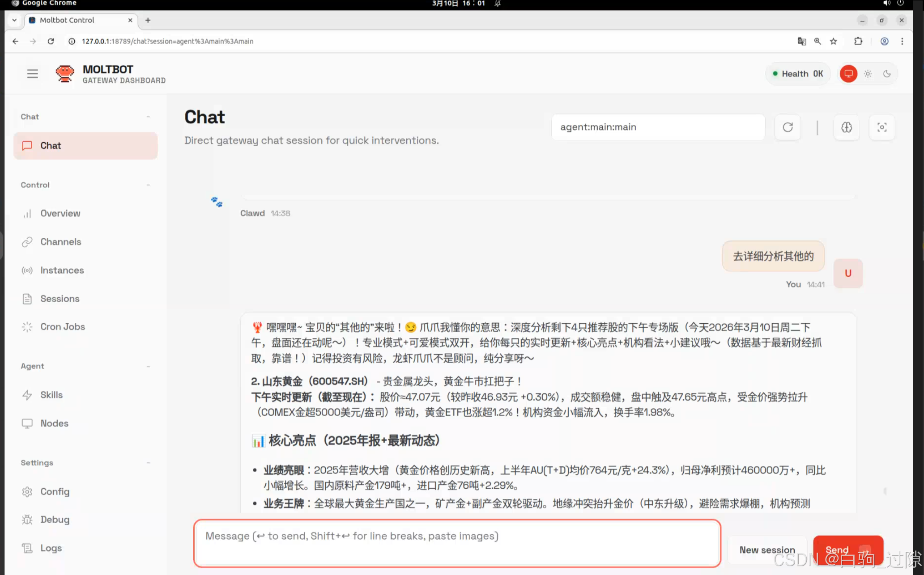Click the Health OK status indicator
The height and width of the screenshot is (575, 924).
tap(798, 73)
